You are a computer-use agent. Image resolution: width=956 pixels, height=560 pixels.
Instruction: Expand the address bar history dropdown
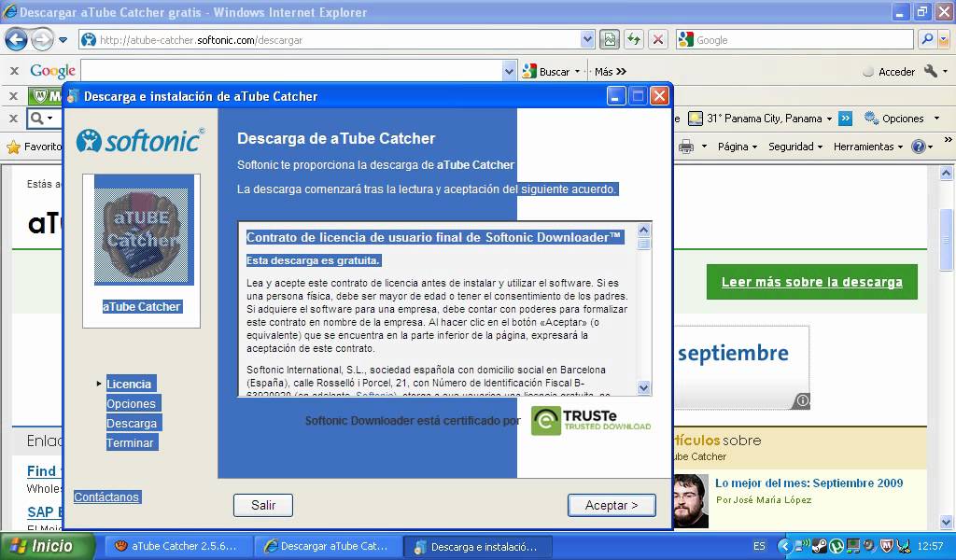587,39
